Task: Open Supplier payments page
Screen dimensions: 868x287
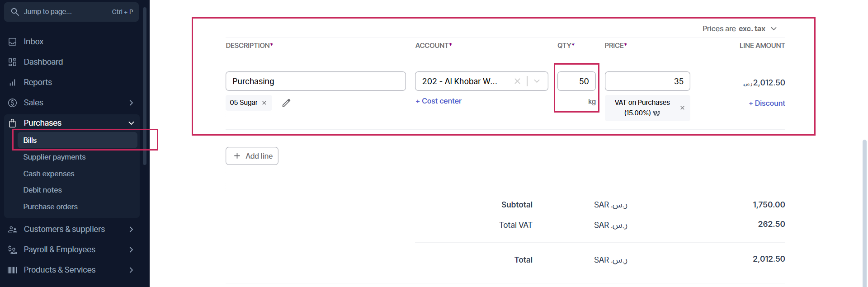Action: click(54, 157)
